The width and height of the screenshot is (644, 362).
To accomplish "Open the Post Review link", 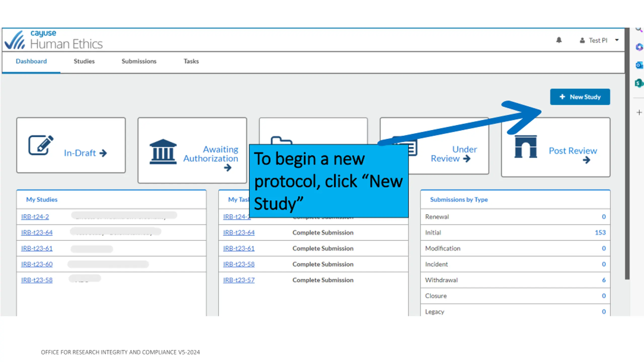I will [573, 151].
